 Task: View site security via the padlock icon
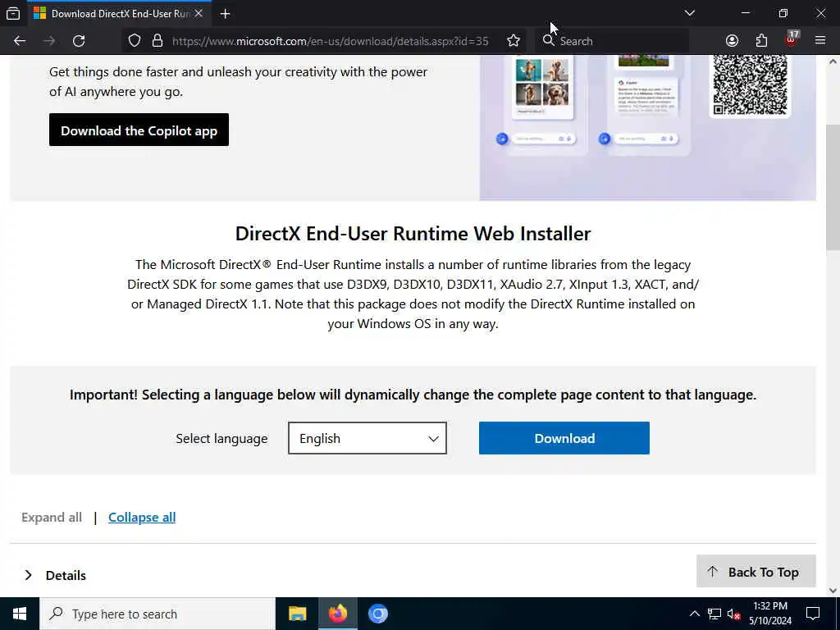click(157, 41)
